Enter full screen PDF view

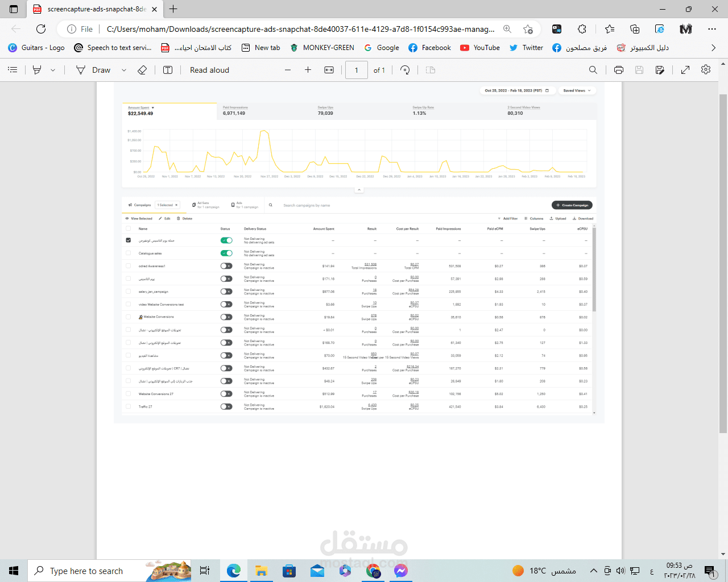pos(685,70)
